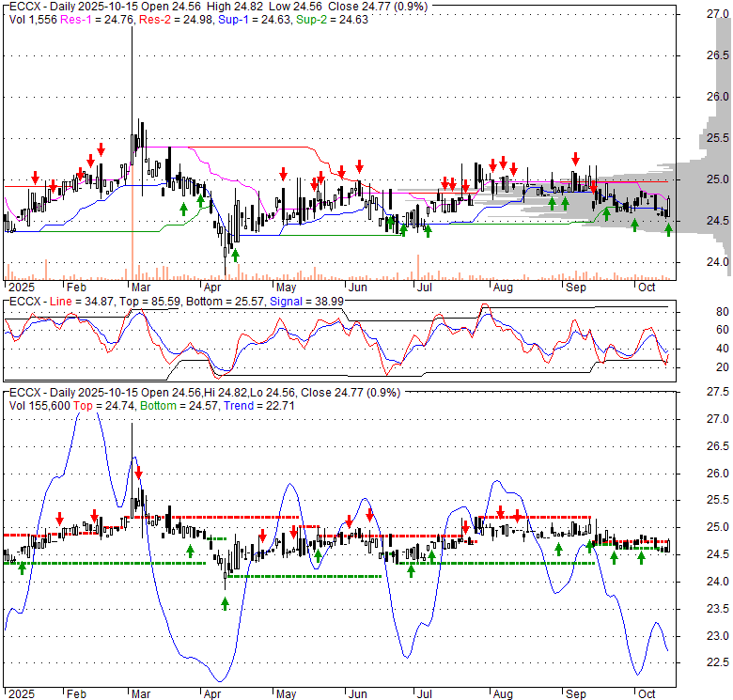Click the first red arrow in January, top chart
733x700 pixels.
[36, 178]
